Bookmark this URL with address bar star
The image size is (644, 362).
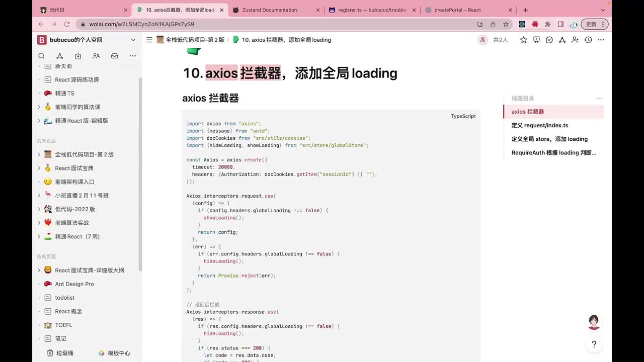click(x=506, y=24)
